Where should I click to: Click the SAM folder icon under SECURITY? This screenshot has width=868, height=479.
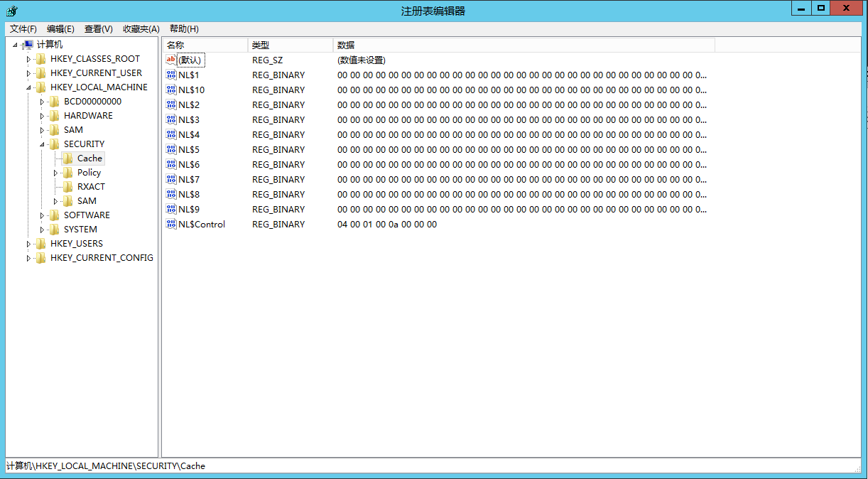67,200
